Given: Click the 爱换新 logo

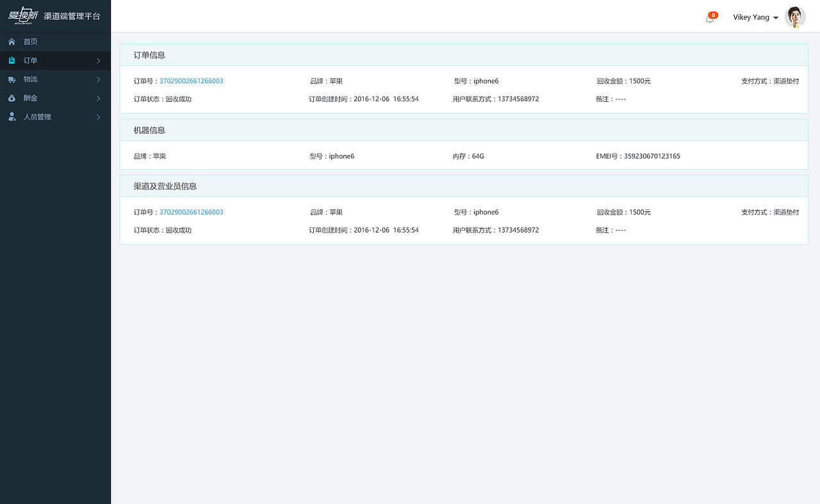Looking at the screenshot, I should pyautogui.click(x=24, y=15).
